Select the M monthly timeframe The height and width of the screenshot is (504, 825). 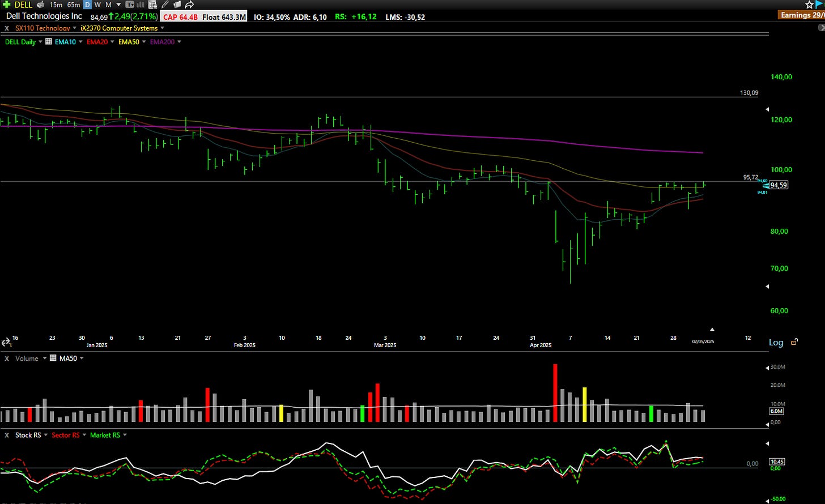coord(108,5)
